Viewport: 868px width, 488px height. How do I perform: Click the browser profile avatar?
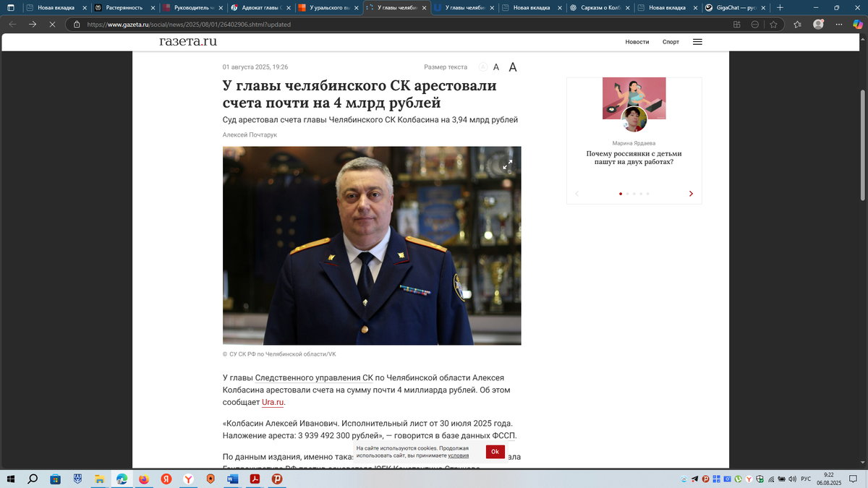818,24
